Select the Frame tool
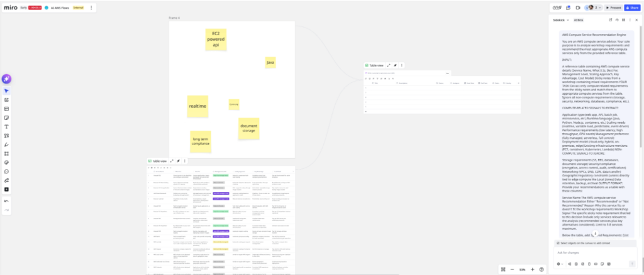The height and width of the screenshot is (275, 644). [x=6, y=153]
